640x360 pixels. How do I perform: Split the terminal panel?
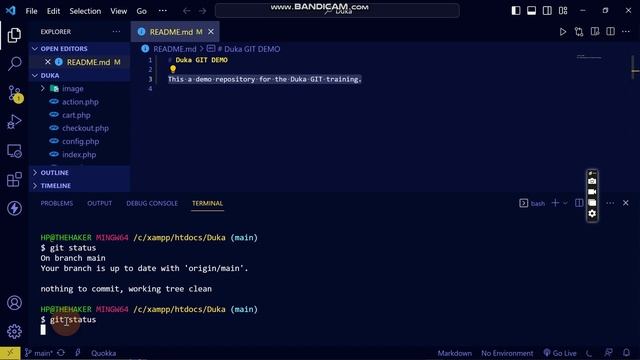(579, 203)
